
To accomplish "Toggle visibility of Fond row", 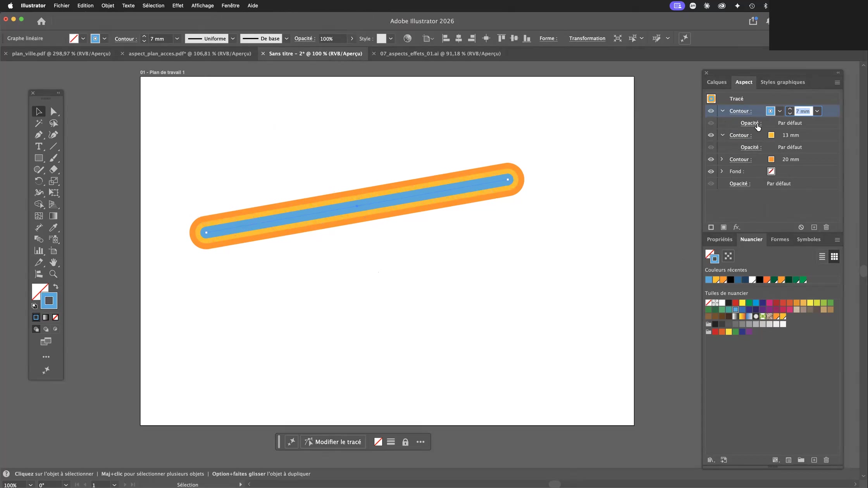I will (711, 172).
